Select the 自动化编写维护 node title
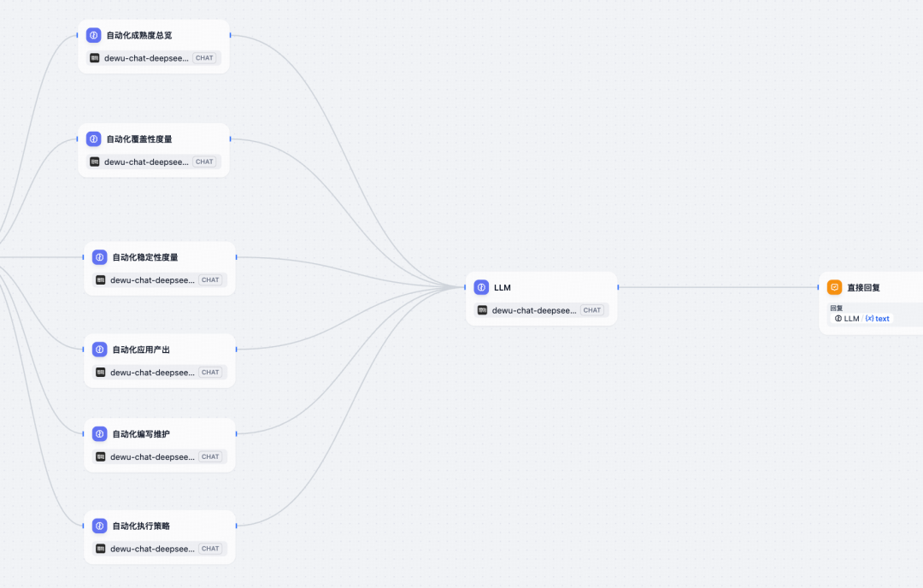 [141, 434]
